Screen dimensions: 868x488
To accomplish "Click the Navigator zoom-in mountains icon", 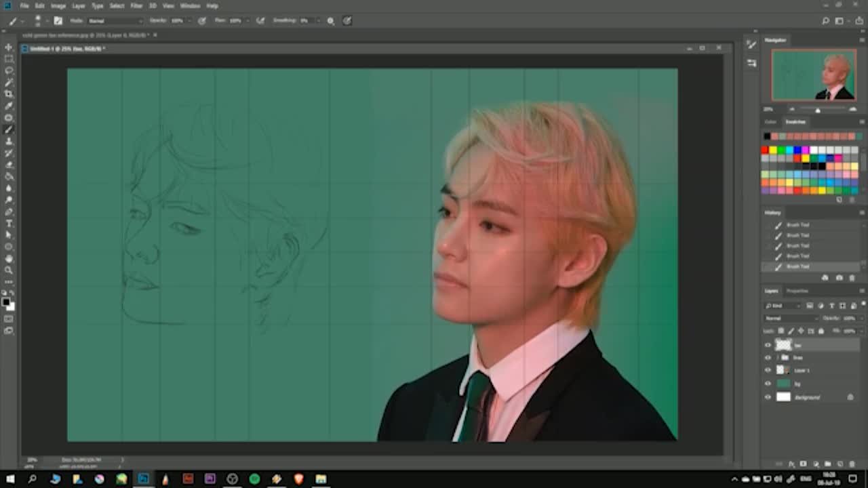I will click(x=852, y=109).
